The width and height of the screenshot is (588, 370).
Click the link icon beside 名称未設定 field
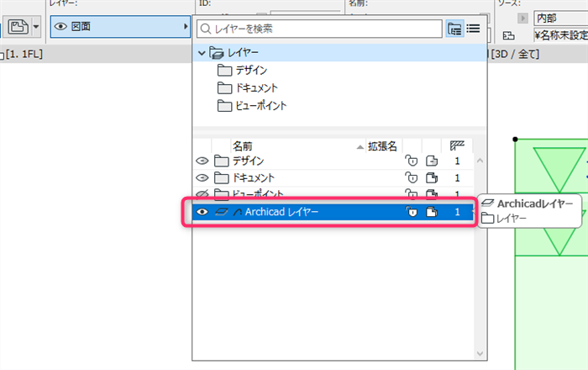pyautogui.click(x=508, y=35)
